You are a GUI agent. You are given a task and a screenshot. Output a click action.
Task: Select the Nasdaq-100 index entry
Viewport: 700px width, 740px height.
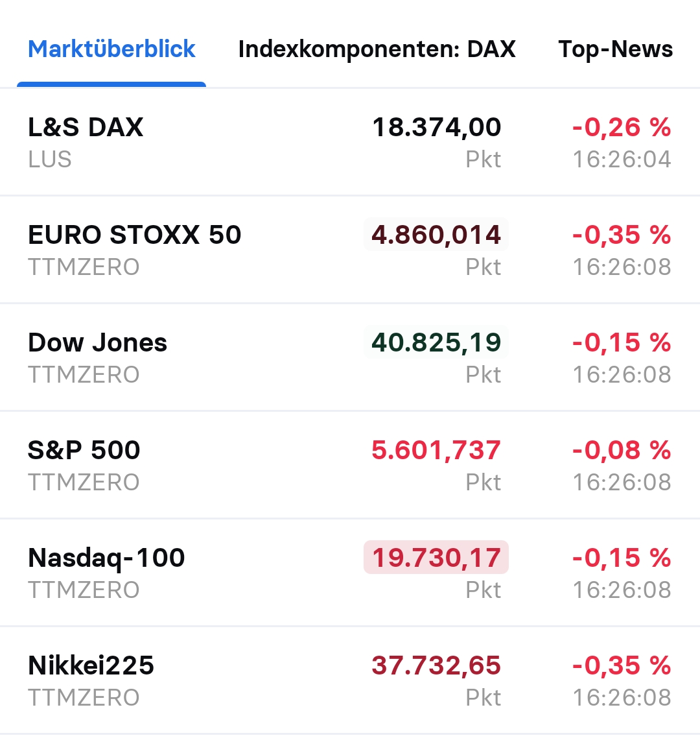point(106,558)
